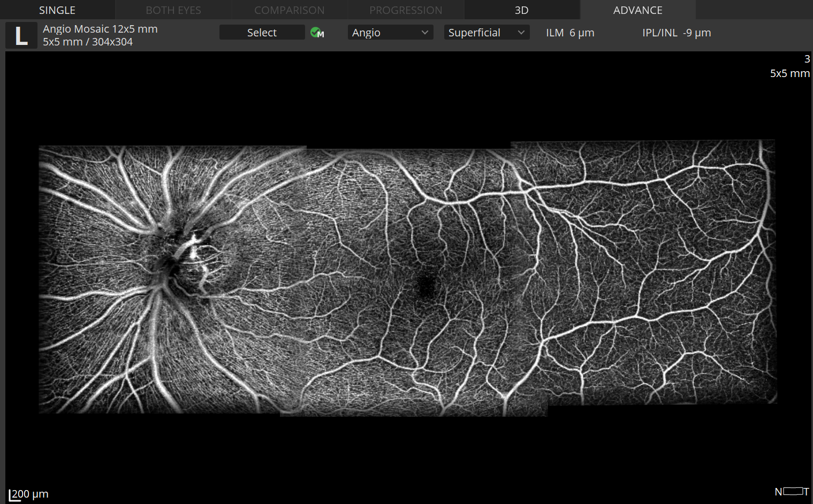The image size is (813, 504).
Task: Expand the Superficial layer dropdown
Action: tap(487, 33)
